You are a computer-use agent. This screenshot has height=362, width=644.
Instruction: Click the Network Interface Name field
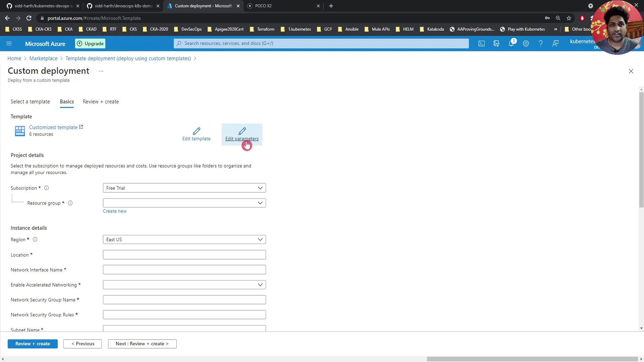[x=184, y=270]
